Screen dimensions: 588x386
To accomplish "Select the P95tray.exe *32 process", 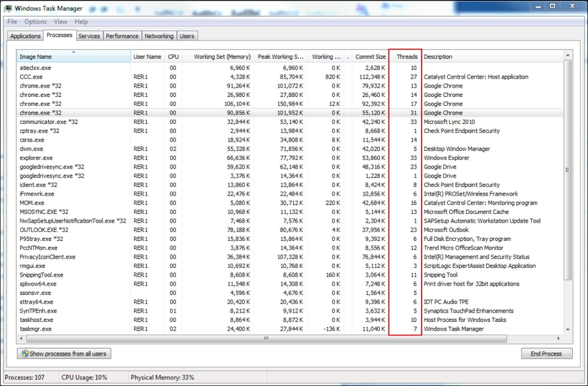I will point(290,239).
